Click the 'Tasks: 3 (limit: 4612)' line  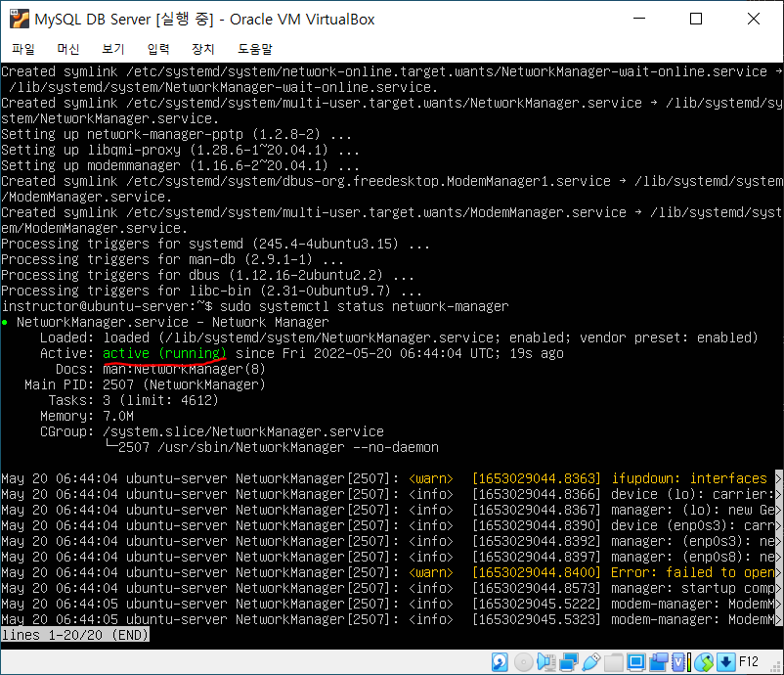(x=134, y=400)
